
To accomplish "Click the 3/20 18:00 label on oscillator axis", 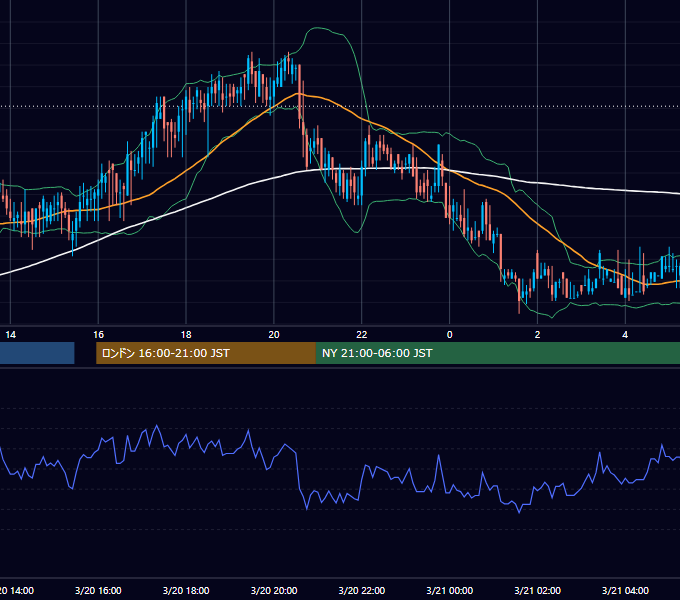I will coord(186,590).
